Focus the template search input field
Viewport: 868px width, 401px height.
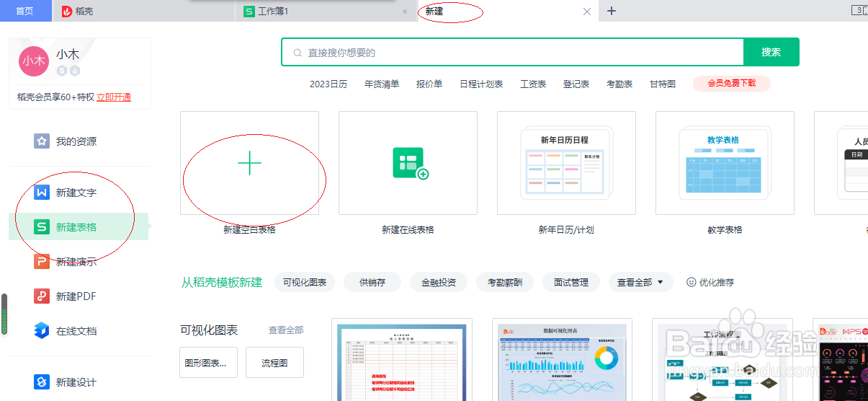pyautogui.click(x=513, y=52)
